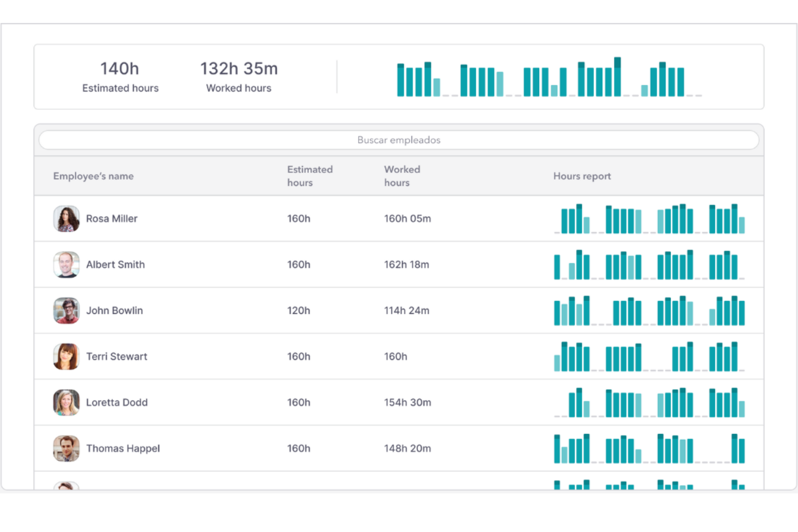Click Albert Smith's 160h estimated hours
The width and height of the screenshot is (798, 532).
pyautogui.click(x=299, y=265)
